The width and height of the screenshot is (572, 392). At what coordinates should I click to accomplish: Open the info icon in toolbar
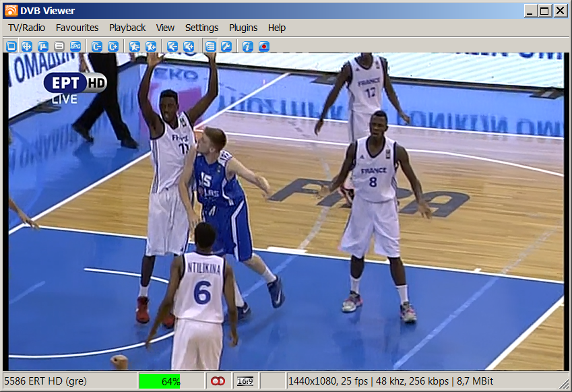(247, 46)
